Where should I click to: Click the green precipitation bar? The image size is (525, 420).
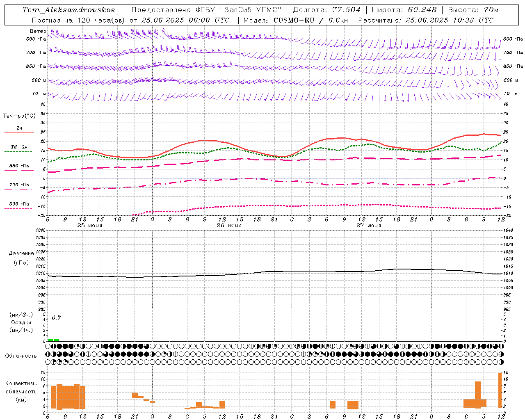[53, 340]
